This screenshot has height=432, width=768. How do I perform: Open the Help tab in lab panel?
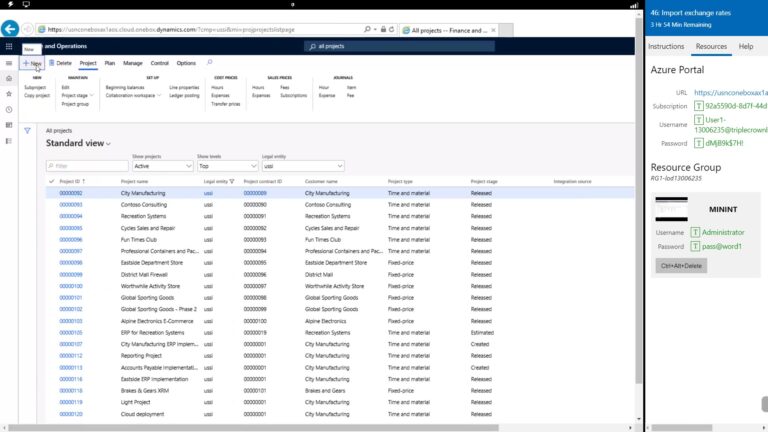click(746, 46)
